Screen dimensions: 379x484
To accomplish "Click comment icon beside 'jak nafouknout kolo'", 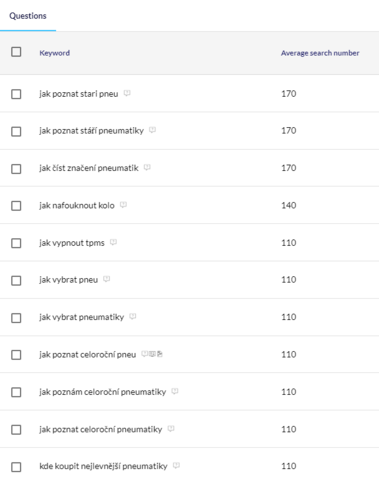I will [123, 205].
